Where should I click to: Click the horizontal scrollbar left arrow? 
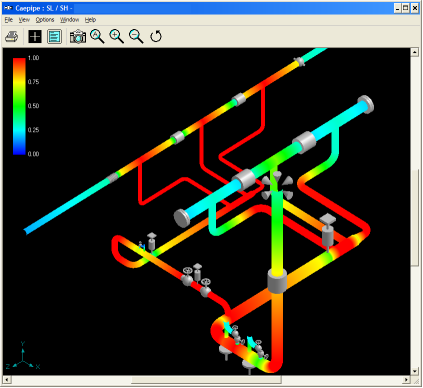tap(7, 380)
